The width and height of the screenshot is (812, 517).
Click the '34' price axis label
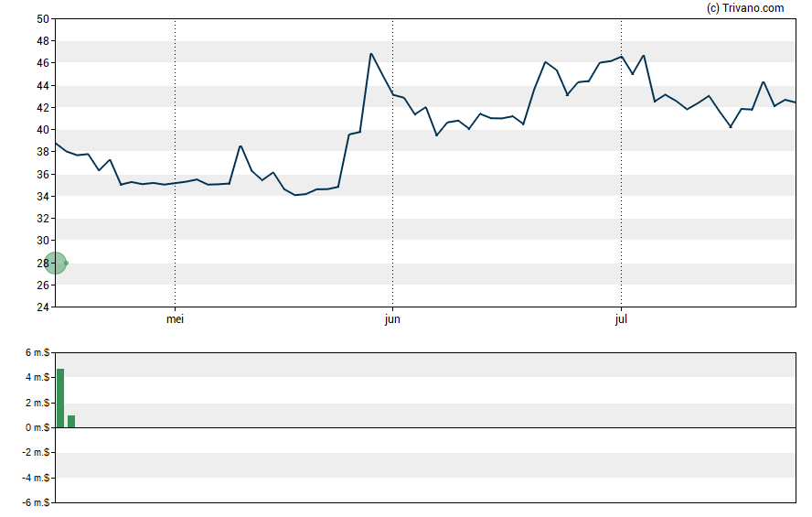pos(42,197)
